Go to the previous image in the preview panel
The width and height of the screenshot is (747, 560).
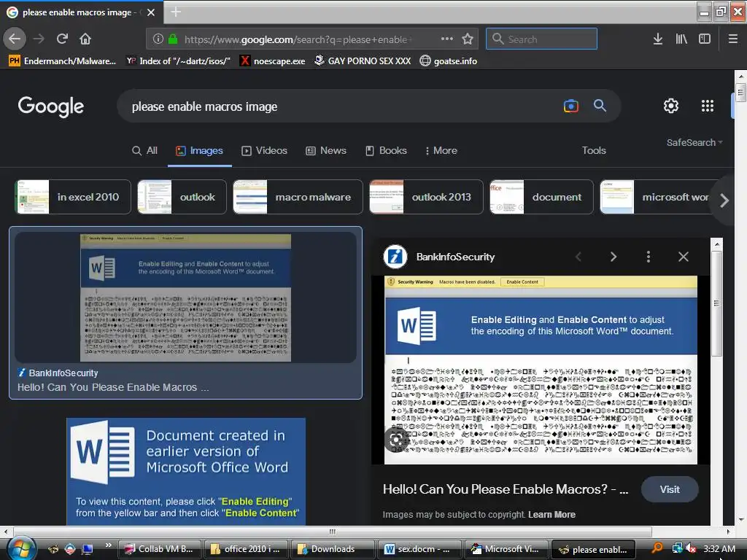pyautogui.click(x=578, y=257)
